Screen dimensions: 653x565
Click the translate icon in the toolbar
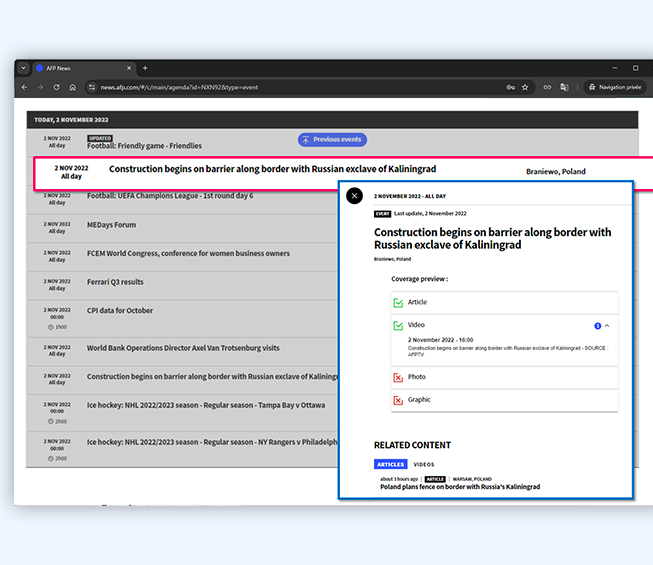(x=563, y=87)
